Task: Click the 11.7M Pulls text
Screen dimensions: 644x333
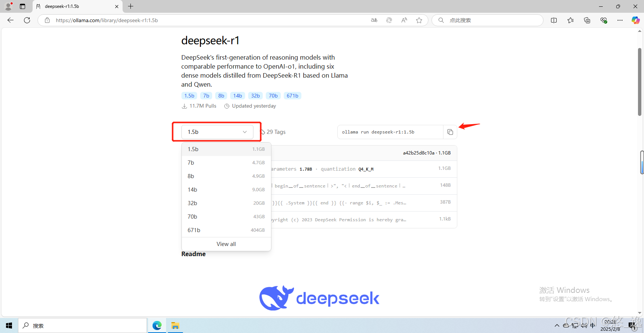Action: pyautogui.click(x=203, y=106)
